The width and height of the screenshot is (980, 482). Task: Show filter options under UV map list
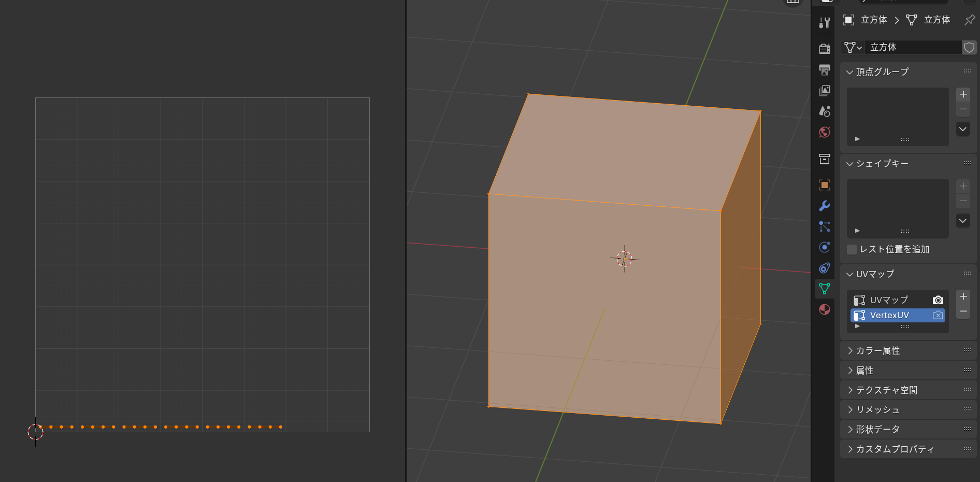857,327
